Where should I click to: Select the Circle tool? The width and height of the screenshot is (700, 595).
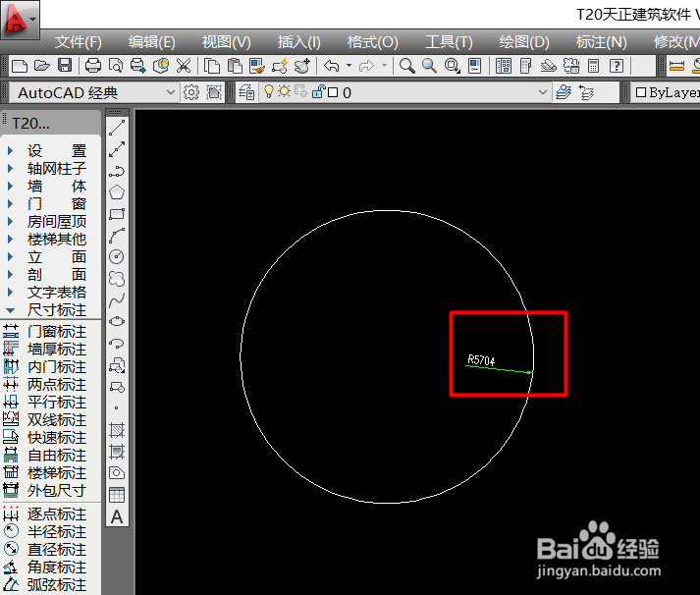pyautogui.click(x=117, y=257)
